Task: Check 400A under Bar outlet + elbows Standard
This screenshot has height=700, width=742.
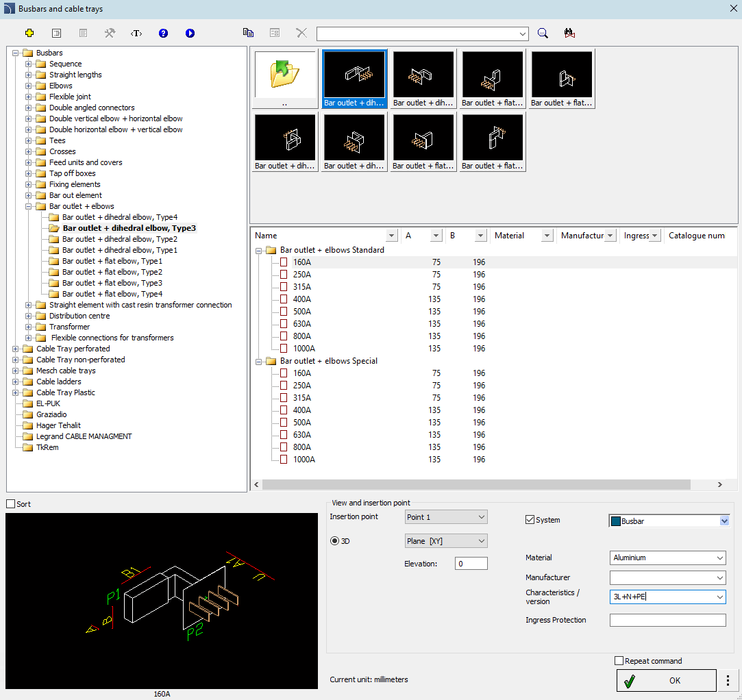Action: pos(284,299)
